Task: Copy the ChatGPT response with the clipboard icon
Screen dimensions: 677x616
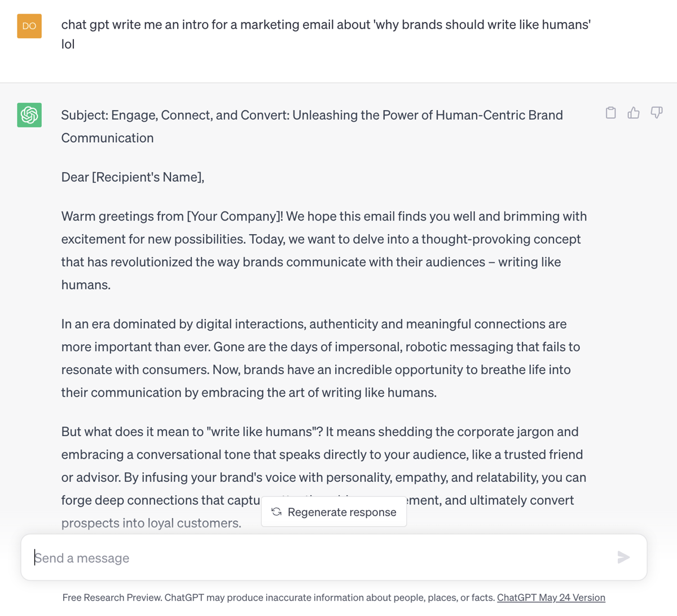Action: point(610,113)
